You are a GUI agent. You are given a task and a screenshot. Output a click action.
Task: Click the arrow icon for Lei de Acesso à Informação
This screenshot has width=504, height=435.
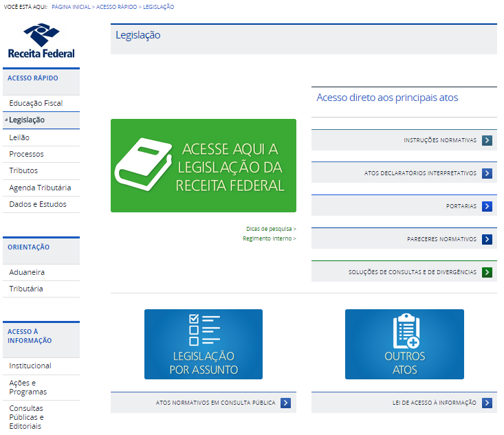[487, 403]
